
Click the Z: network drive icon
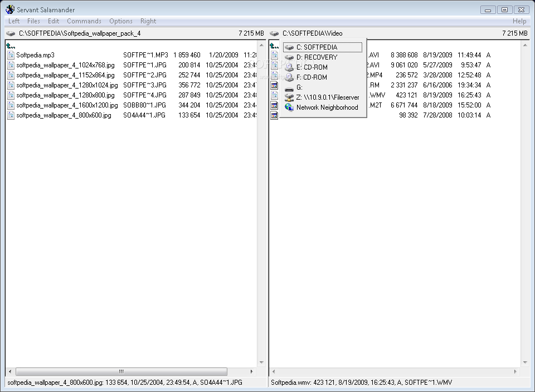point(289,97)
